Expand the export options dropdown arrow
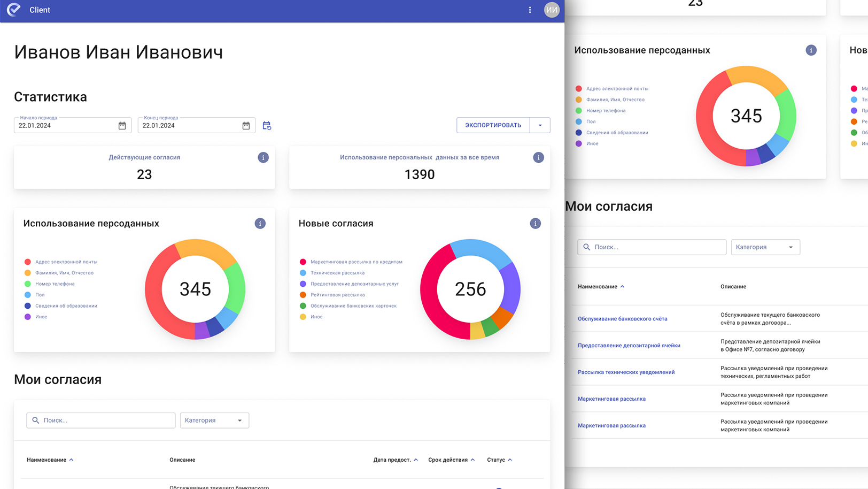 (x=540, y=125)
